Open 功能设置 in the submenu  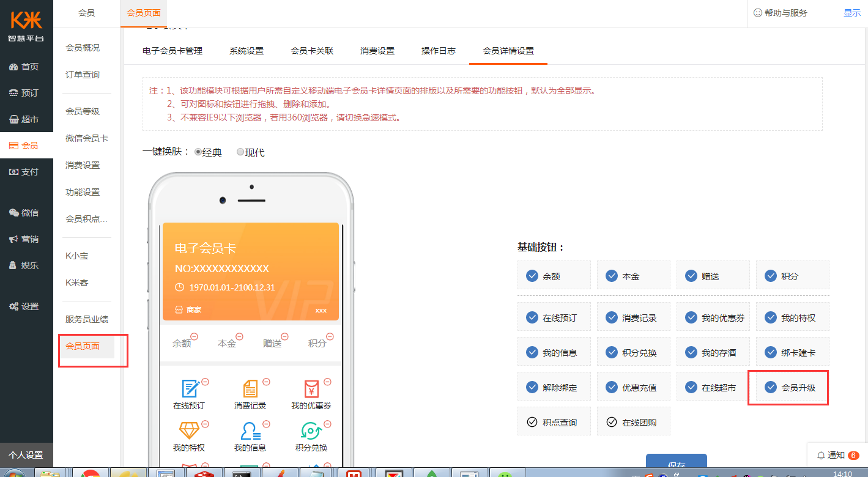tap(83, 192)
